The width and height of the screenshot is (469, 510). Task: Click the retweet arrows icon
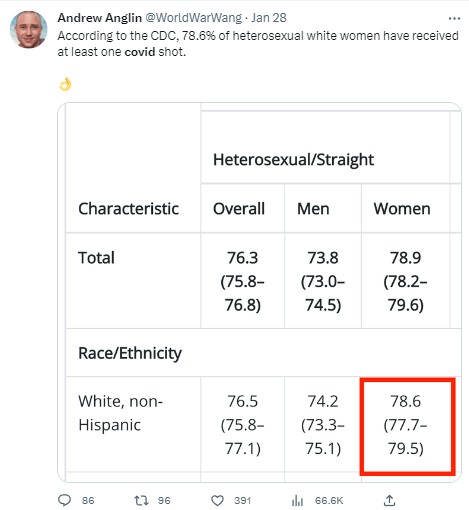pyautogui.click(x=141, y=500)
